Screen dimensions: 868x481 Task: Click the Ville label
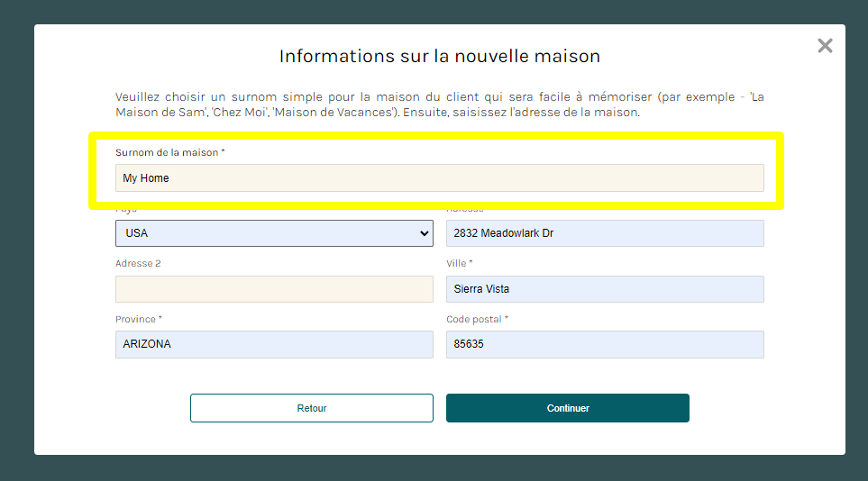coord(460,264)
